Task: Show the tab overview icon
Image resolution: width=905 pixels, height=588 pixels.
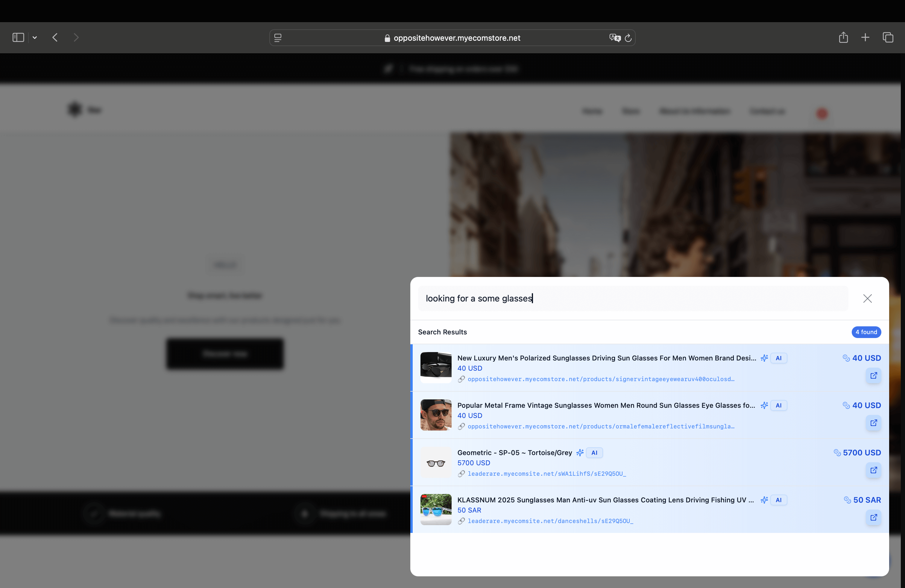Action: point(888,37)
